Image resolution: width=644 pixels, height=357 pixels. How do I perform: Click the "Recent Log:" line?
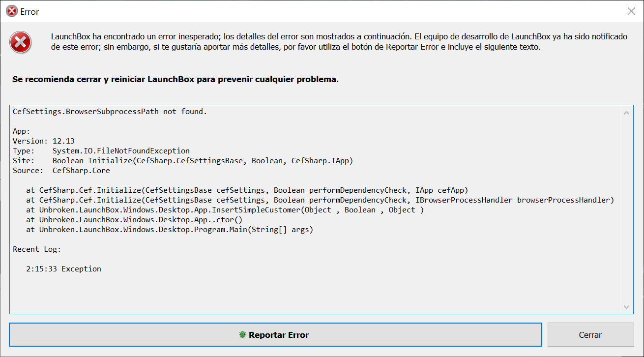pos(37,249)
